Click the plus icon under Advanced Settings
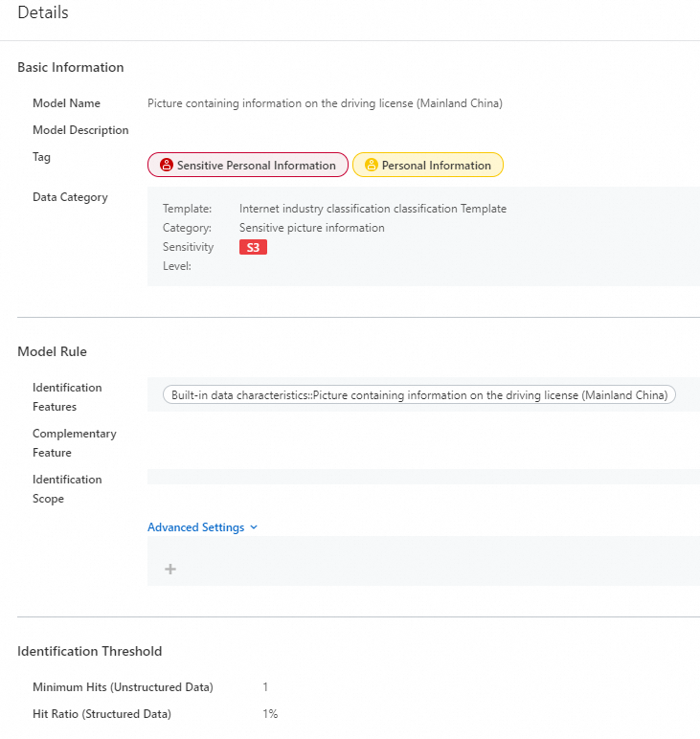 point(170,569)
